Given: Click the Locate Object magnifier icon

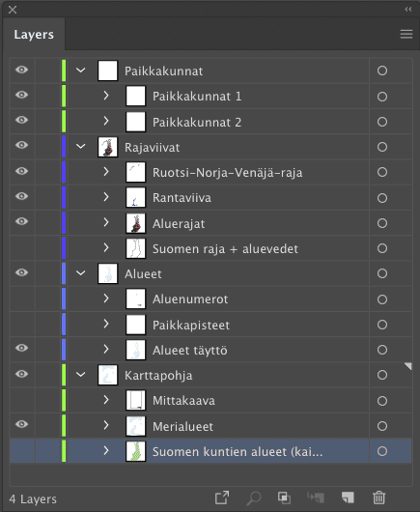Looking at the screenshot, I should click(x=254, y=498).
